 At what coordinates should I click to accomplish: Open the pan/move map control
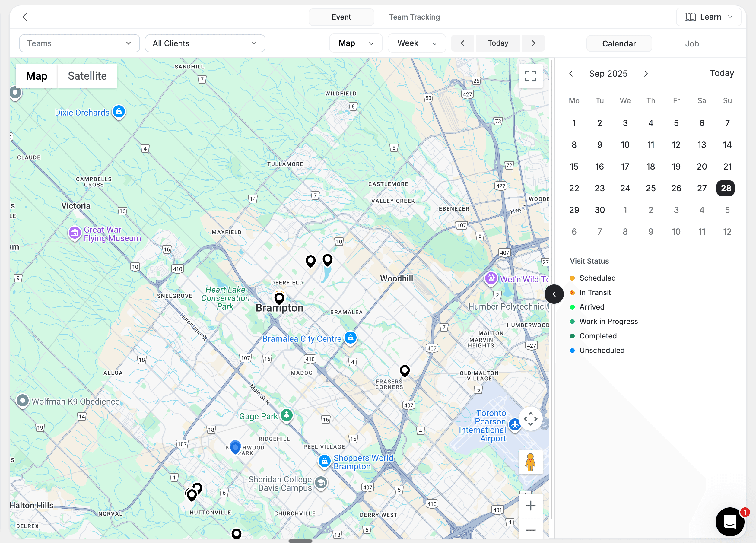coord(531,419)
